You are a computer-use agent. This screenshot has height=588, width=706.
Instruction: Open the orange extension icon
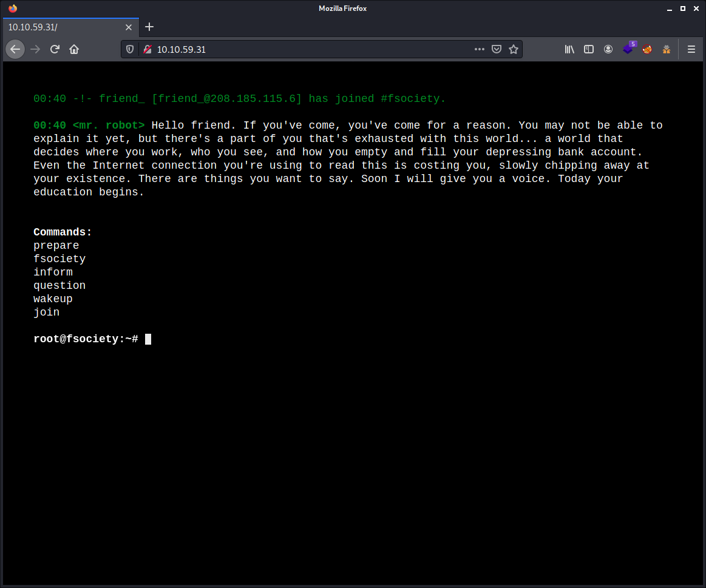point(667,50)
